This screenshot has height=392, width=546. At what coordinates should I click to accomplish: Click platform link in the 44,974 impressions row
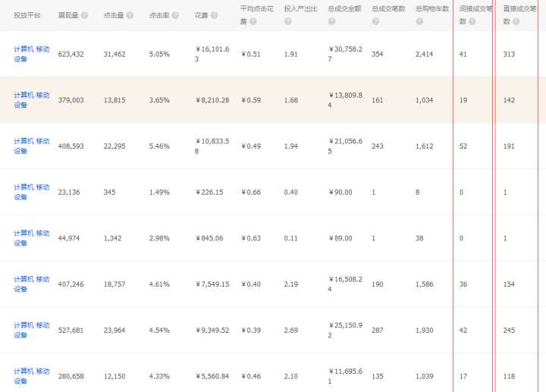point(31,238)
